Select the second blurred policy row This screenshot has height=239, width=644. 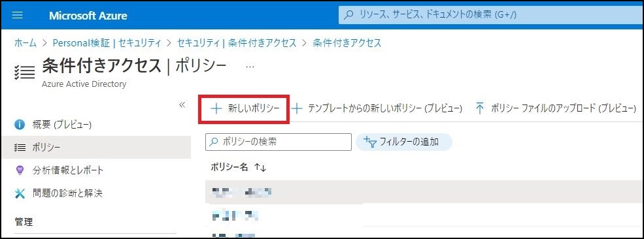[424, 215]
